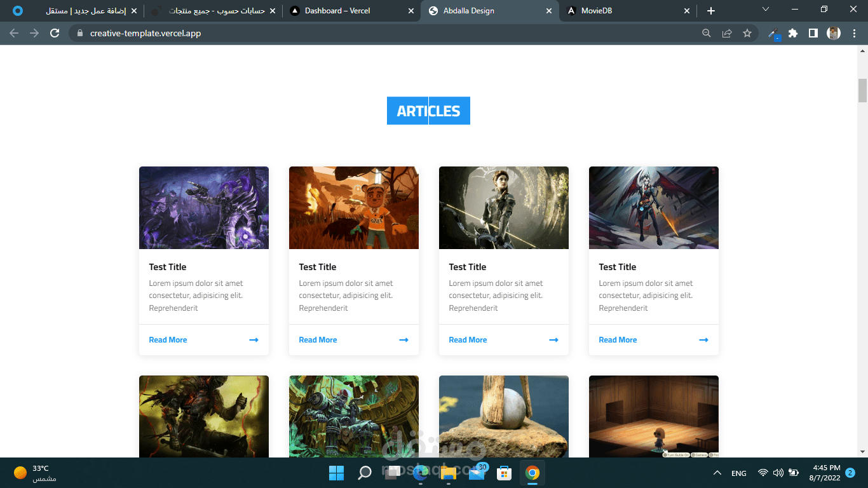The width and height of the screenshot is (868, 488).
Task: View site info via the lock icon
Action: [x=79, y=33]
